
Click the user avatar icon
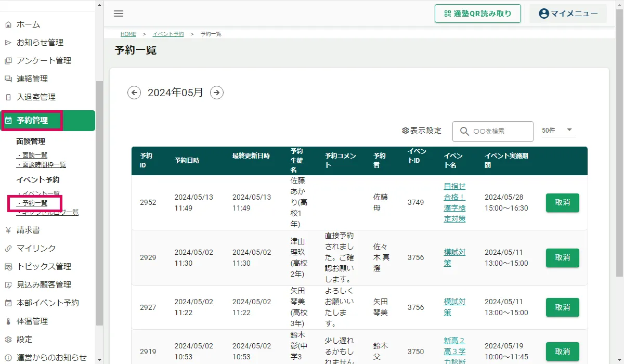pos(544,14)
